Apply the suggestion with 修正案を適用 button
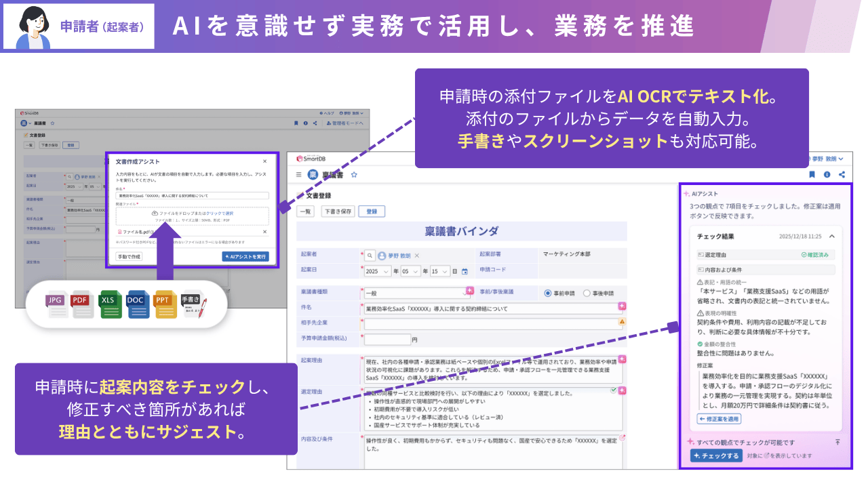 point(719,420)
